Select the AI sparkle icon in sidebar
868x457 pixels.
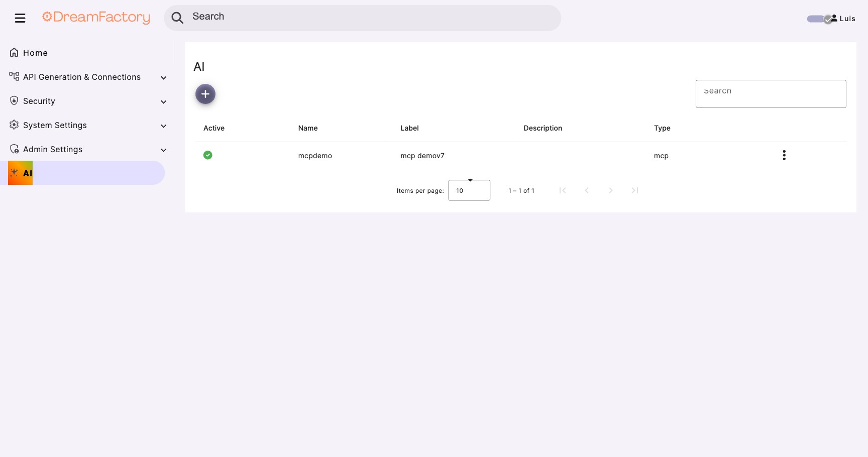[x=14, y=172]
